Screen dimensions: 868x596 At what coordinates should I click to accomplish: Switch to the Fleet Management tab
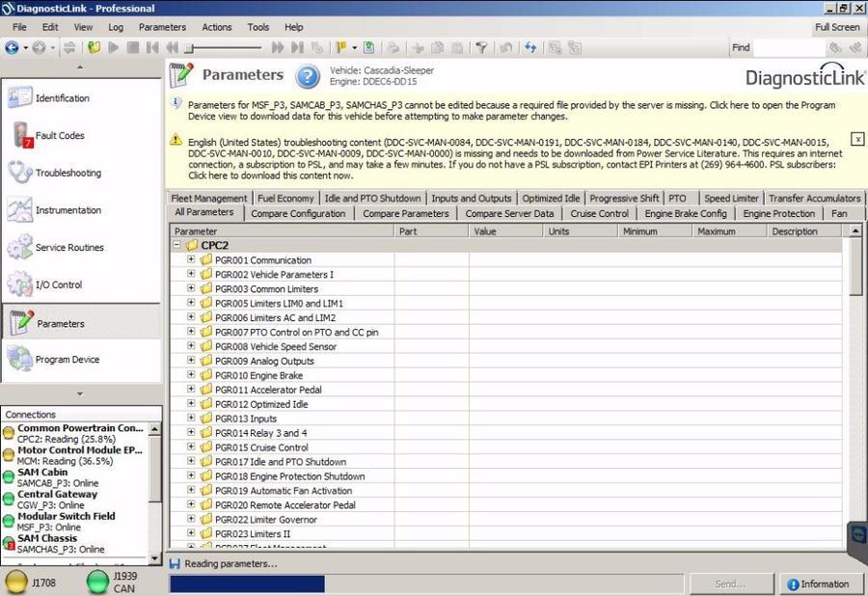pyautogui.click(x=208, y=198)
